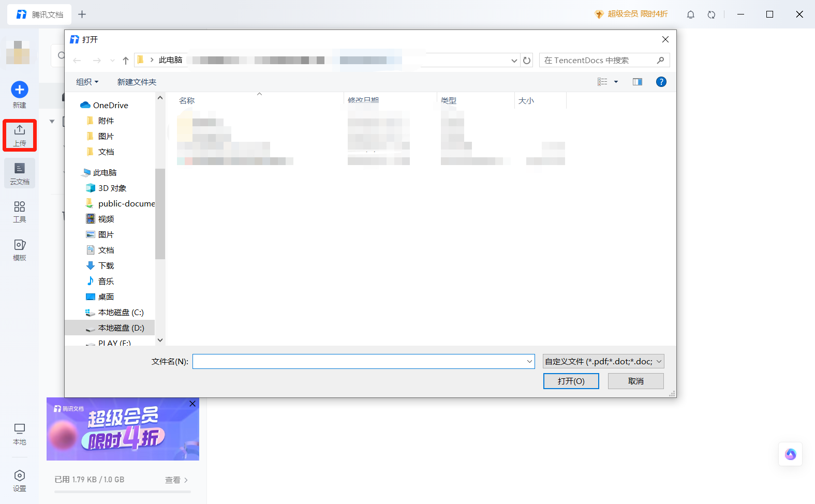Image resolution: width=815 pixels, height=504 pixels.
Task: Click the 超级会员 限时4折 banner image
Action: [123, 429]
